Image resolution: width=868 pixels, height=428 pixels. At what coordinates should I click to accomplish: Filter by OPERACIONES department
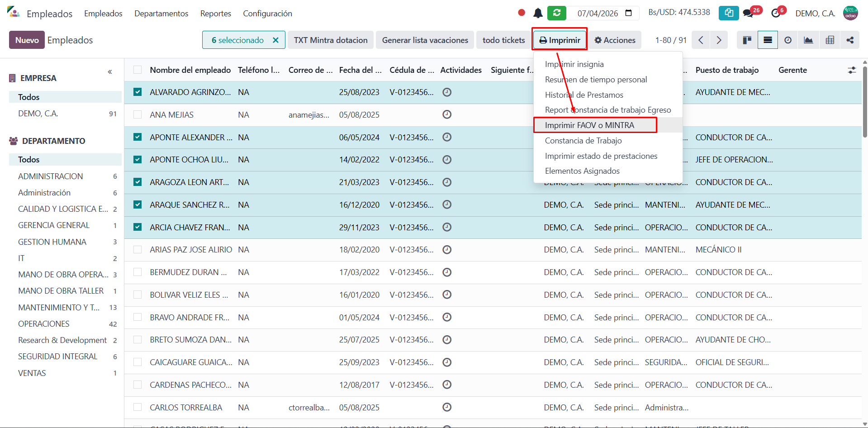(x=44, y=324)
